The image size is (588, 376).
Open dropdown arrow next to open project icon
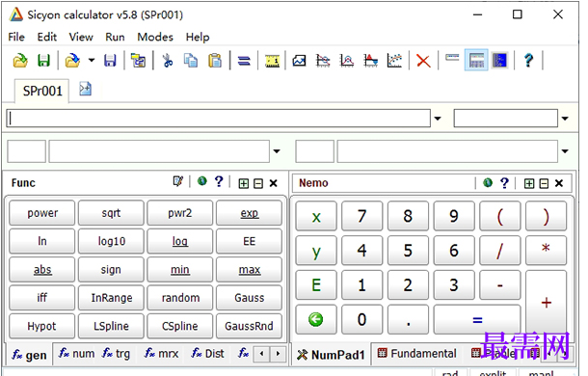(92, 60)
